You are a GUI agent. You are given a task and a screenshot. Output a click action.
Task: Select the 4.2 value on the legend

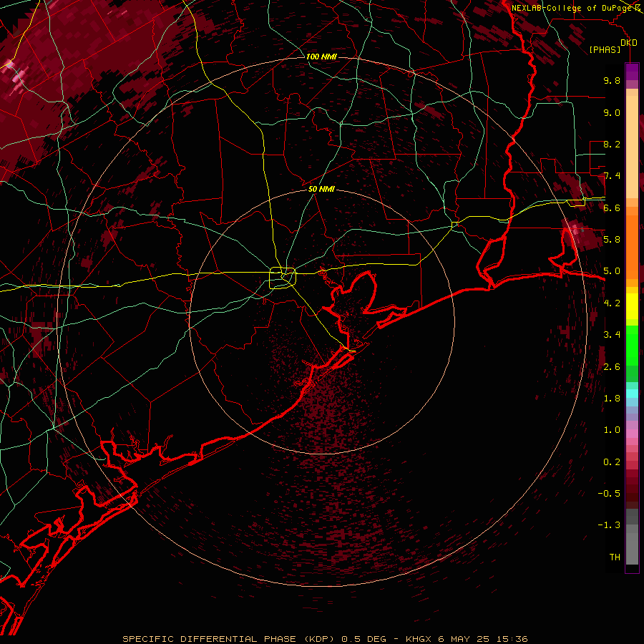612,303
